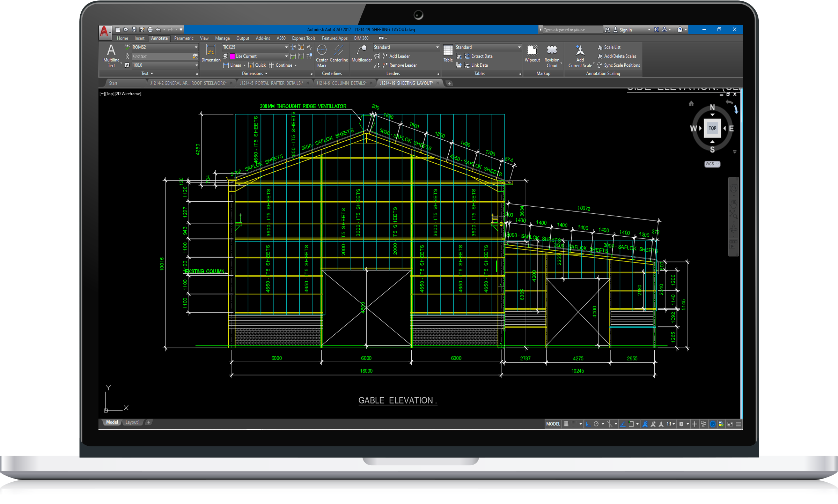838x504 pixels.
Task: Toggle the grid display in status bar
Action: coord(566,424)
